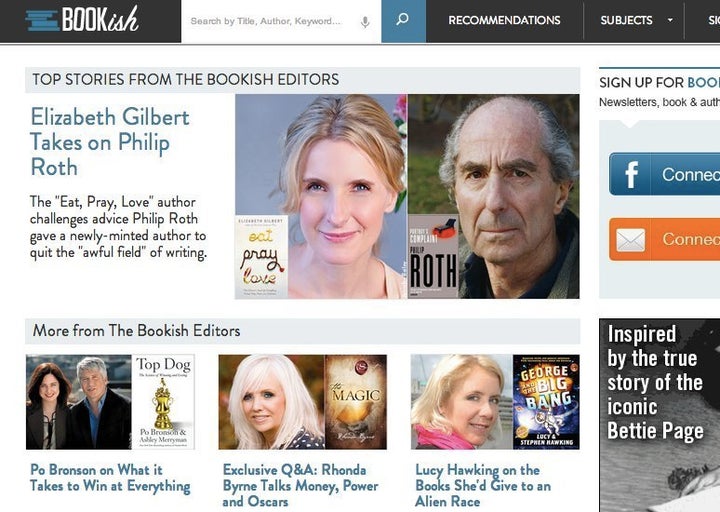
Task: Activate the microphone voice search icon
Action: click(x=365, y=22)
